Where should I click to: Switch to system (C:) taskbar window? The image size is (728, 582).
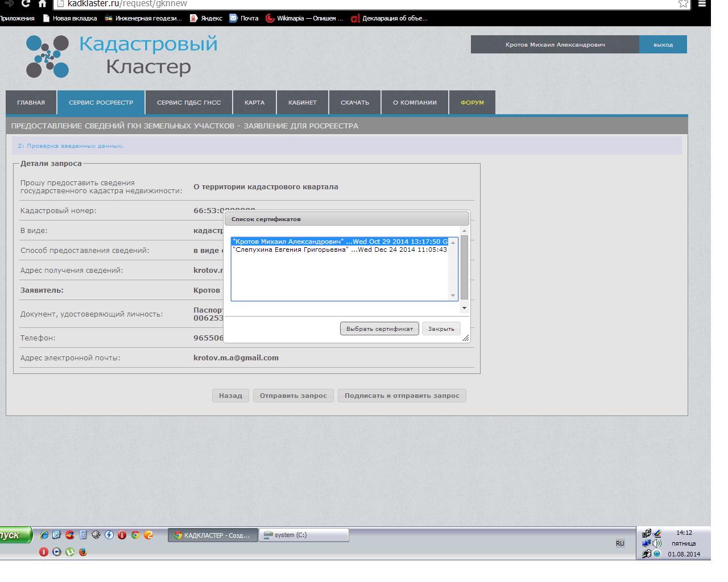pos(304,535)
